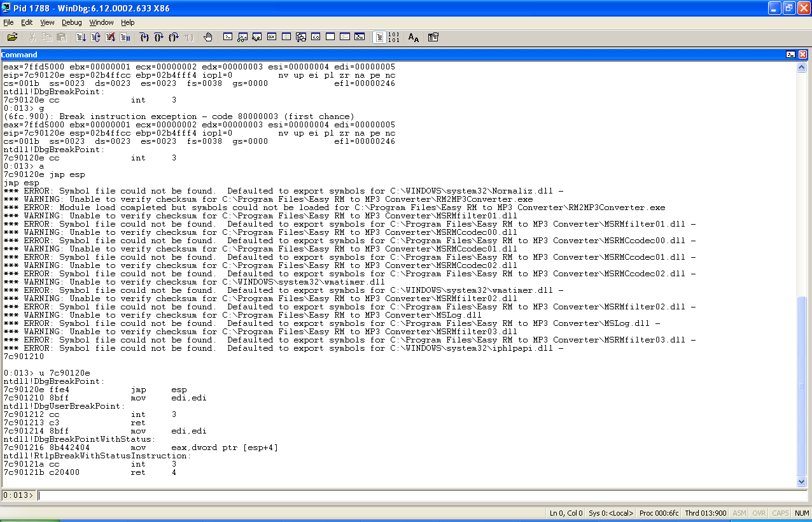This screenshot has height=522, width=812.
Task: Click the Run to Cursor icon
Action: 189,38
